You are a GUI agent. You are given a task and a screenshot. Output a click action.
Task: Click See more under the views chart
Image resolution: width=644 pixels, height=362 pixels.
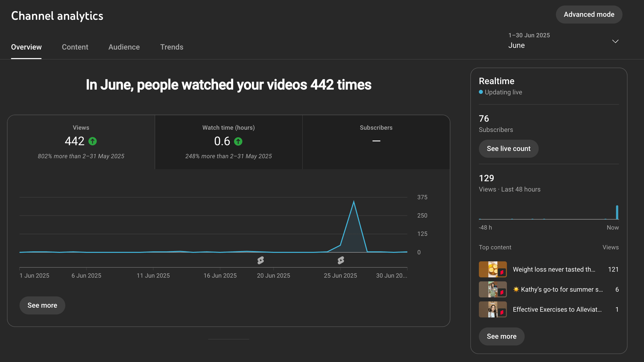(42, 305)
